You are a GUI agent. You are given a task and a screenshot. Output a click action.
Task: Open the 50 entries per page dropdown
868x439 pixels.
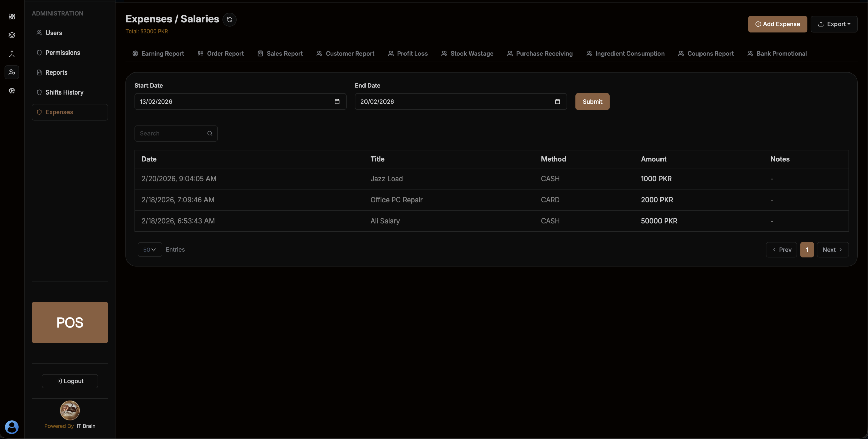click(150, 250)
